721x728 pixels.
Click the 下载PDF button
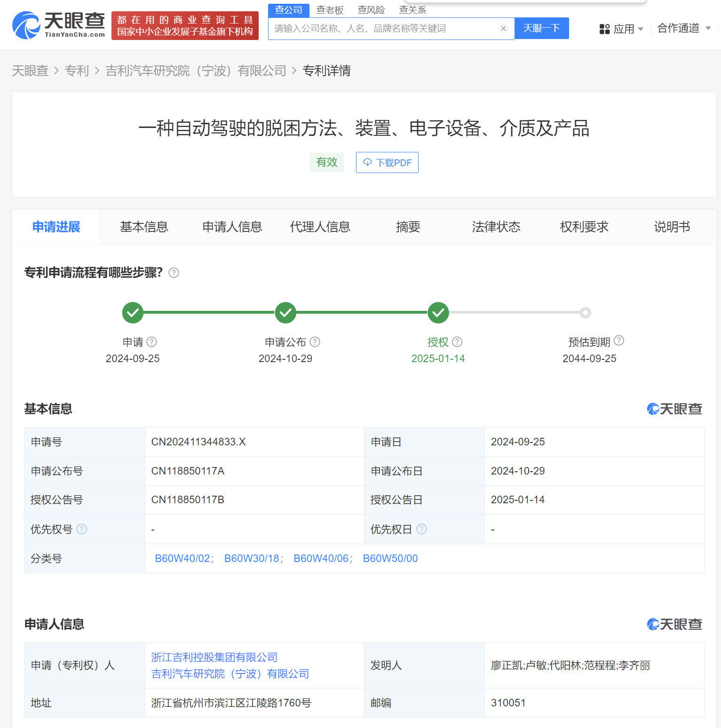[x=387, y=163]
